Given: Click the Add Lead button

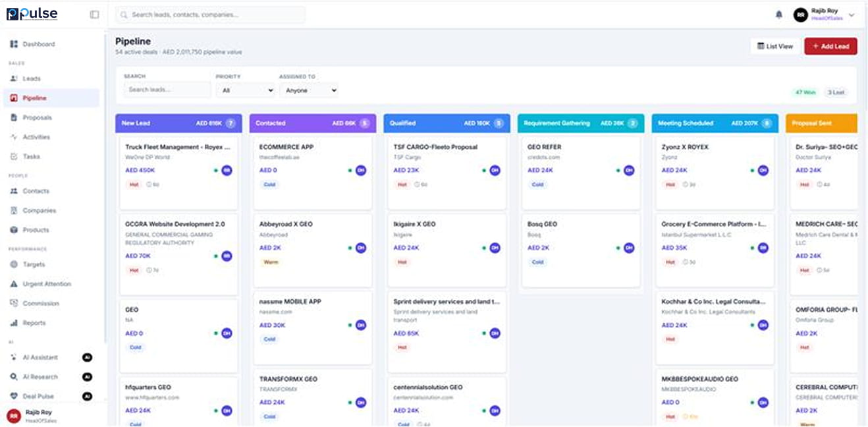Looking at the screenshot, I should click(x=830, y=46).
